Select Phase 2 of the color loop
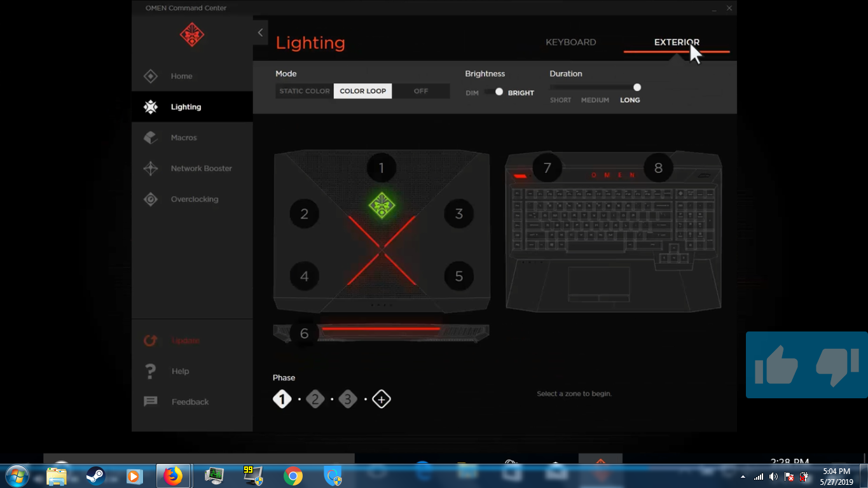The width and height of the screenshot is (868, 488). point(315,400)
